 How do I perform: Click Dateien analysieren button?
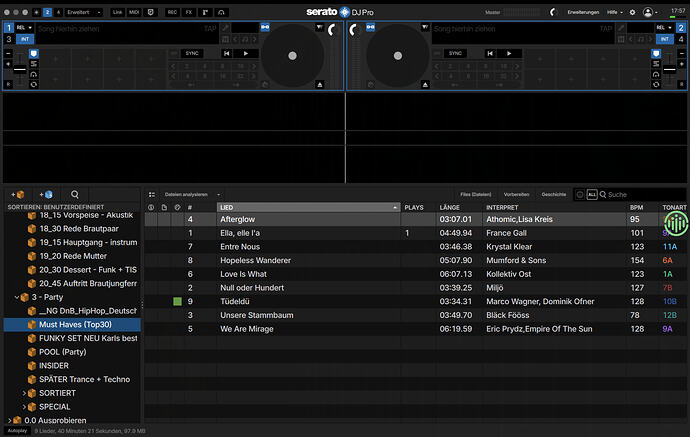(x=186, y=195)
